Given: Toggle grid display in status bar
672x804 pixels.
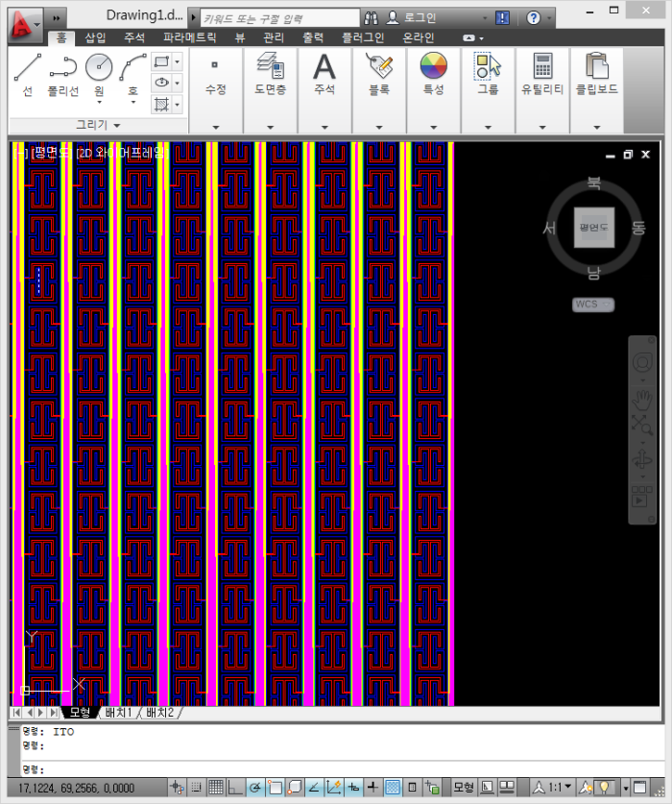Looking at the screenshot, I should pyautogui.click(x=216, y=788).
